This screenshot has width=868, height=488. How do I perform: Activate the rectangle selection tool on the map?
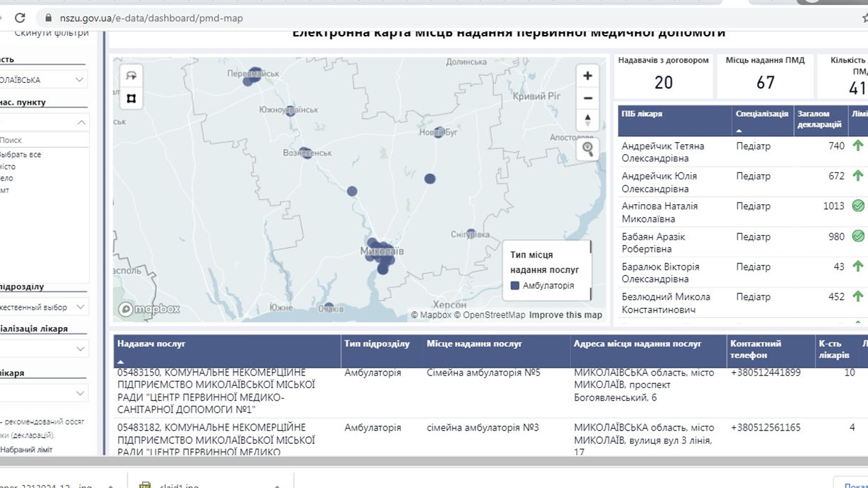131,98
